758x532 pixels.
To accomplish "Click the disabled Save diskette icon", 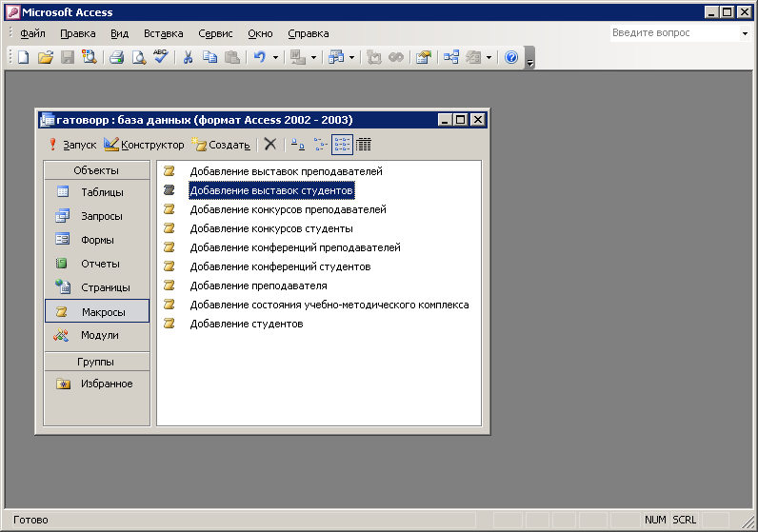I will [68, 57].
